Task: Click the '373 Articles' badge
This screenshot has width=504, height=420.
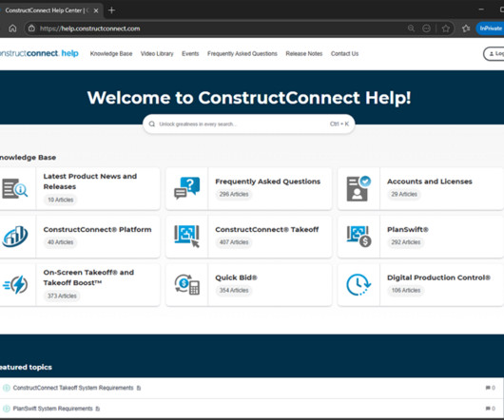Action: point(62,296)
